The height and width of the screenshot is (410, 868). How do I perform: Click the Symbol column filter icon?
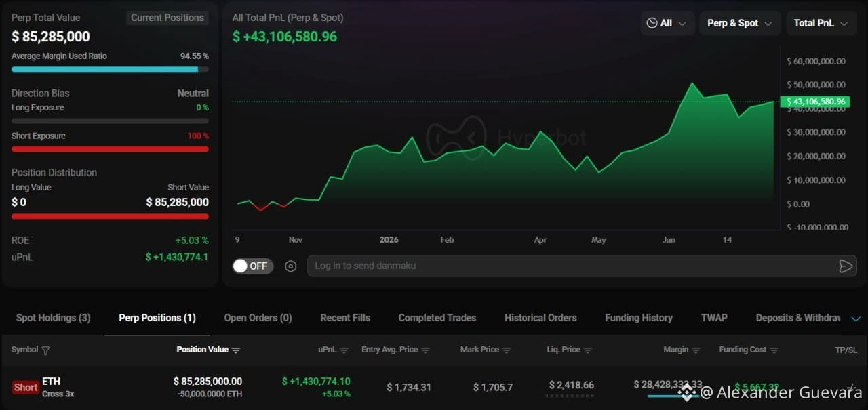[x=46, y=350]
